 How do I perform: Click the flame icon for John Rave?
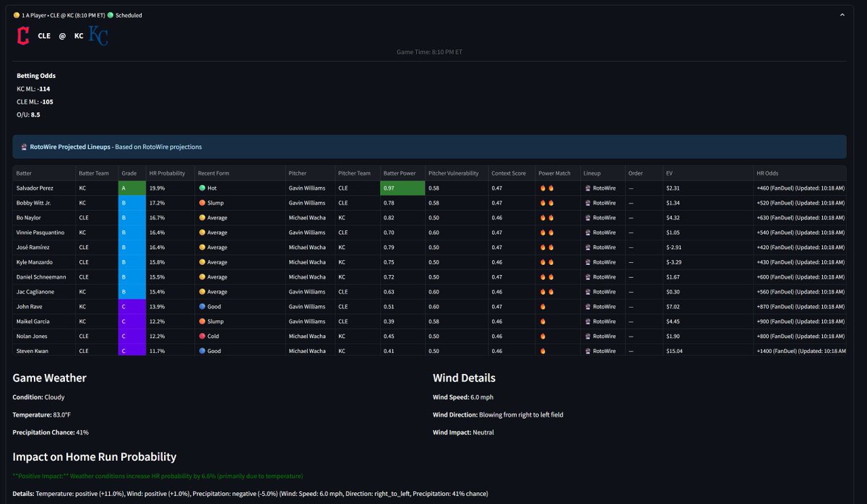pyautogui.click(x=543, y=306)
